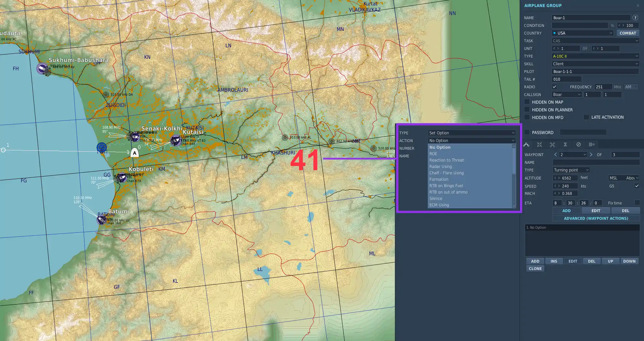The image size is (644, 341).
Task: Enable HIDDEN ON MFD checkbox
Action: click(527, 117)
